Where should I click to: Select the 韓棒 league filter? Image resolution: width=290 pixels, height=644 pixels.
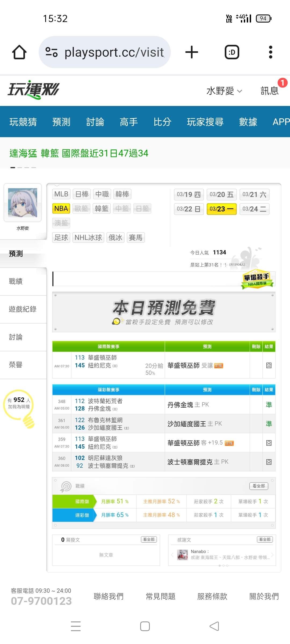[x=122, y=194]
